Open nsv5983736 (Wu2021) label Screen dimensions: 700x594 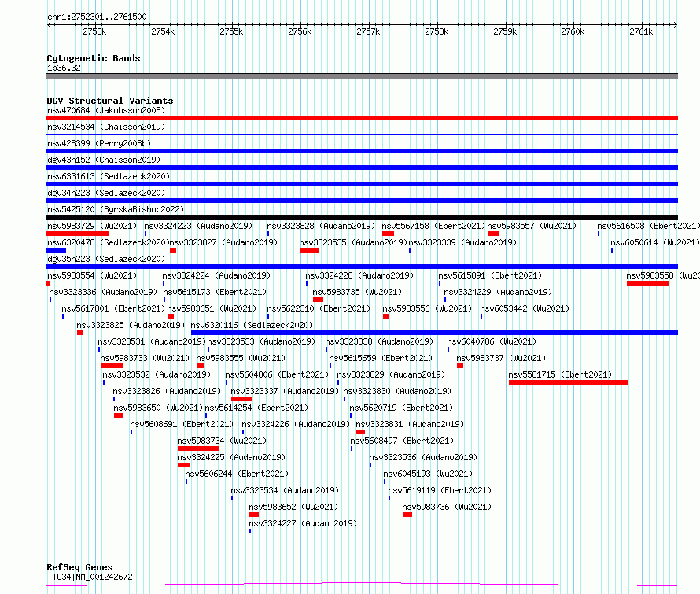(x=447, y=507)
